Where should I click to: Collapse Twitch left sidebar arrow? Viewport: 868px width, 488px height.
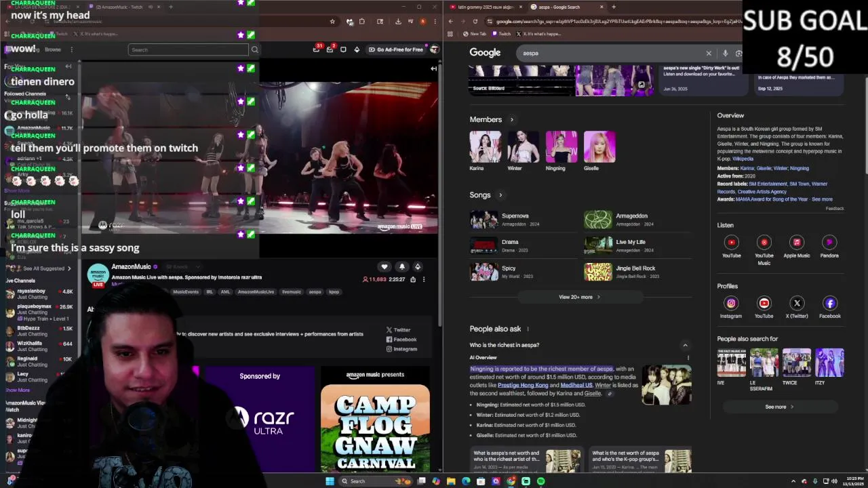coord(68,66)
